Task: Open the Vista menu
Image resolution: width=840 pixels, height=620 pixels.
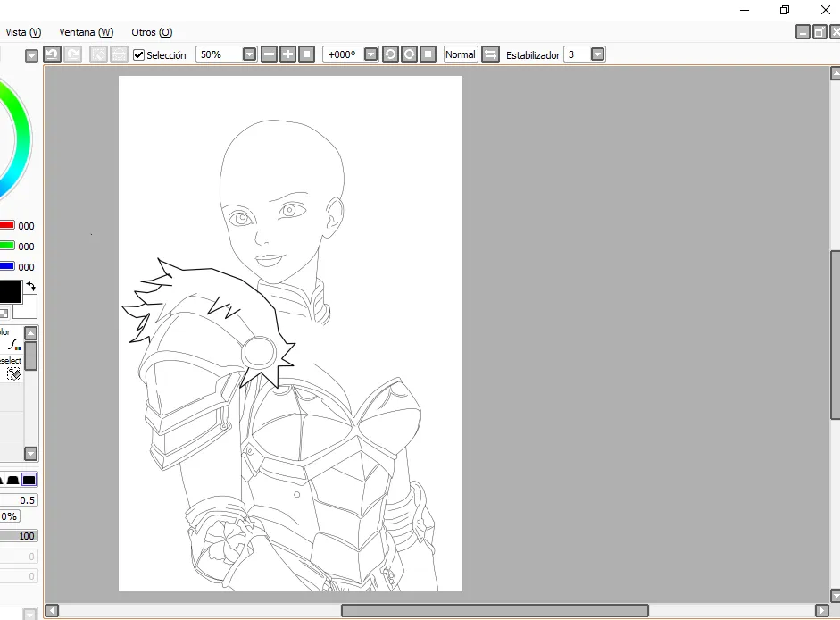Action: click(23, 32)
